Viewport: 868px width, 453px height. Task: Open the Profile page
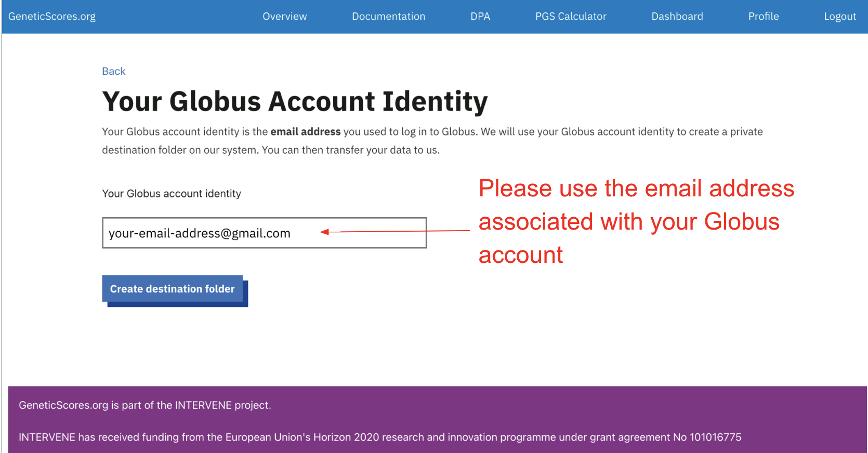(763, 16)
